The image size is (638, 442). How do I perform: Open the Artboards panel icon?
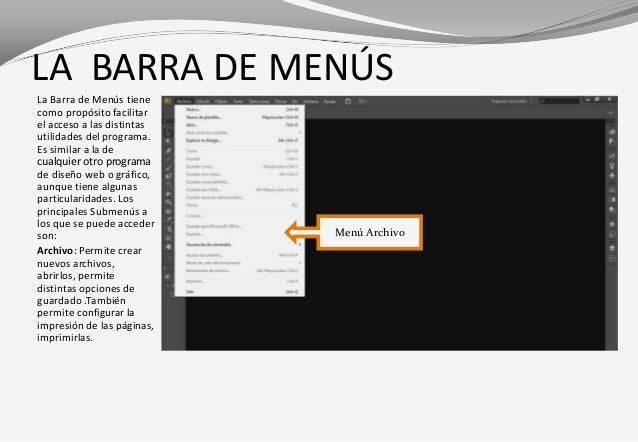(612, 259)
